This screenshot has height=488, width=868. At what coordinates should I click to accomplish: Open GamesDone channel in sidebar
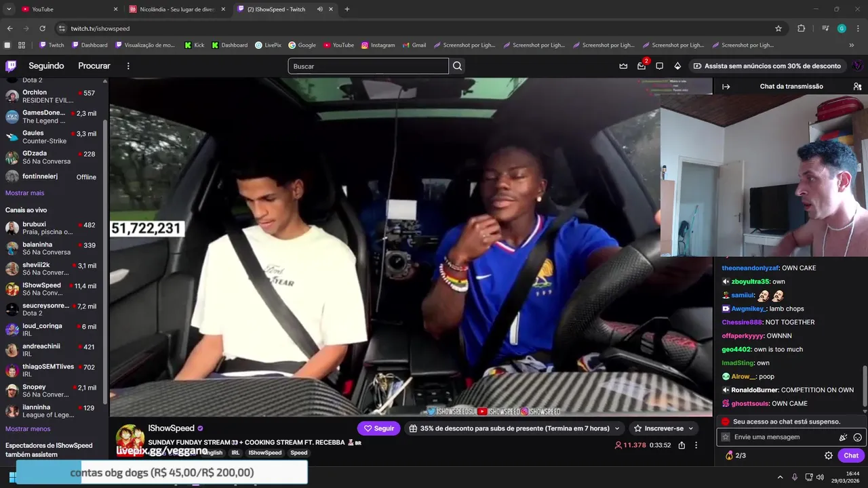click(x=51, y=117)
